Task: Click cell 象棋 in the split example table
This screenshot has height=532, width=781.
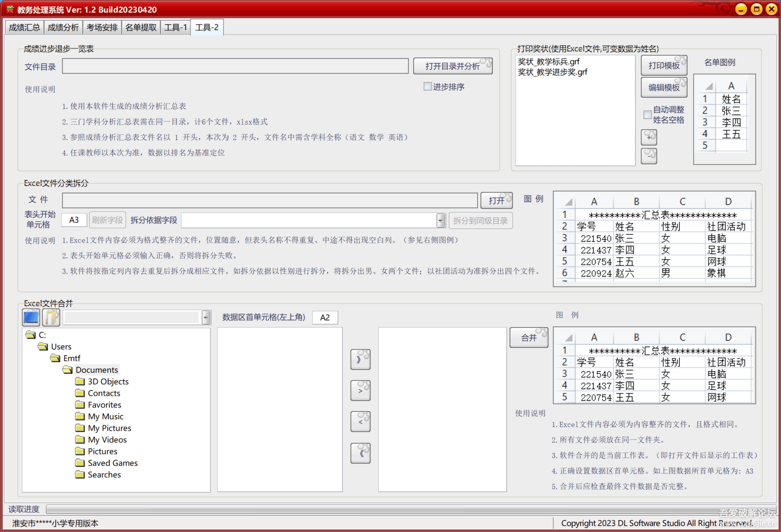Action: click(716, 273)
